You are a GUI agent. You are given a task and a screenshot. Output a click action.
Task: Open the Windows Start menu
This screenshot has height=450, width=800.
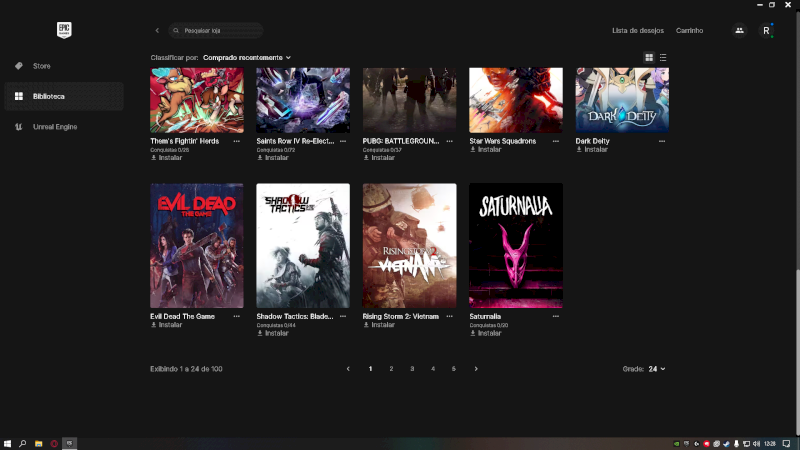(x=7, y=444)
